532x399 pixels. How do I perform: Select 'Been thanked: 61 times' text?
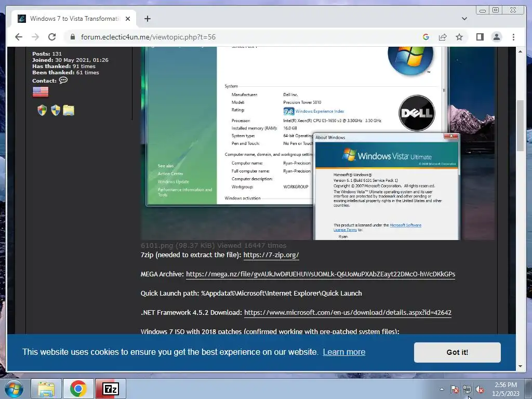[x=65, y=73]
